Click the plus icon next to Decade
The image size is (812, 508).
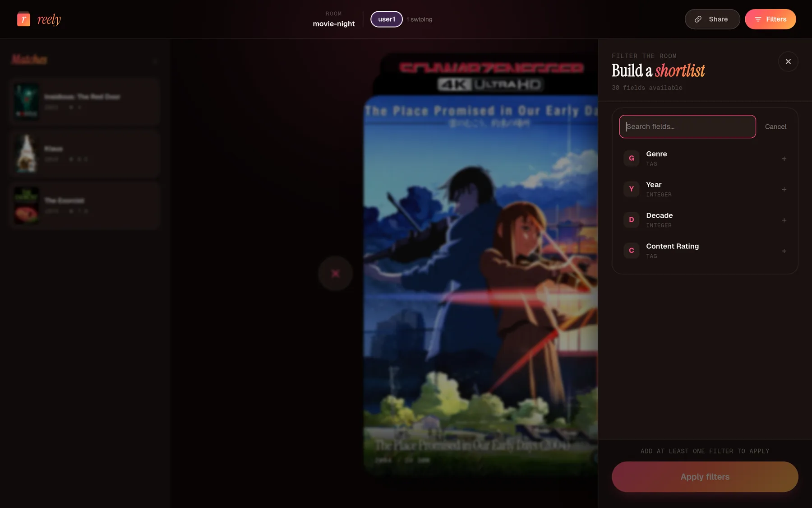pyautogui.click(x=784, y=220)
